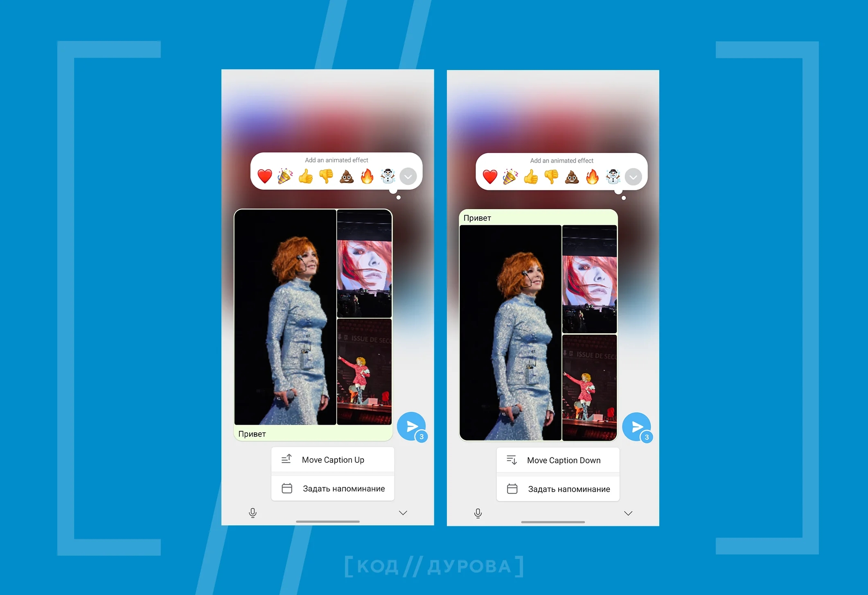Select Move Caption Down menu option
Screen dimensions: 868x595
tap(564, 460)
